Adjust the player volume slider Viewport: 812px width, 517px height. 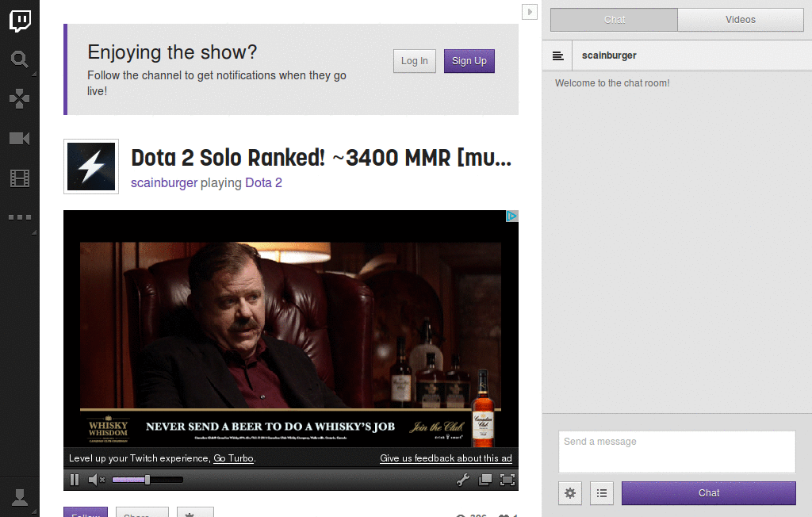click(147, 481)
